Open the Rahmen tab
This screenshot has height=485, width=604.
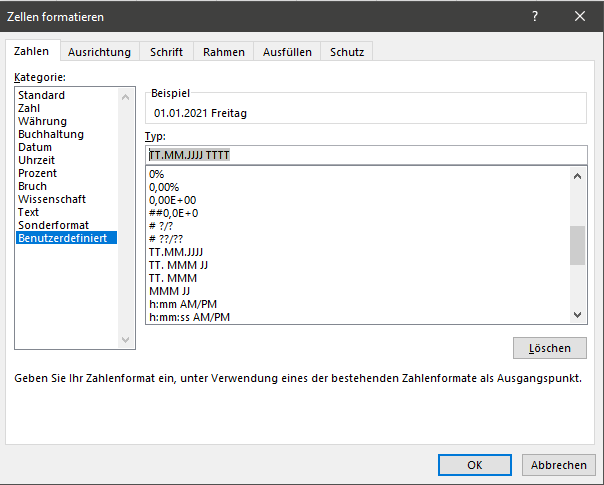click(x=224, y=52)
